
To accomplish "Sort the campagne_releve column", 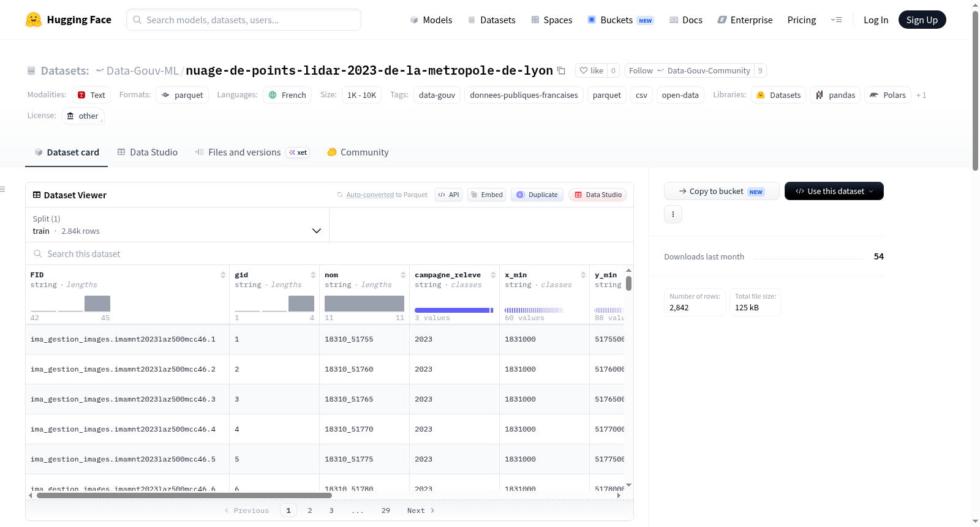I will click(x=493, y=275).
